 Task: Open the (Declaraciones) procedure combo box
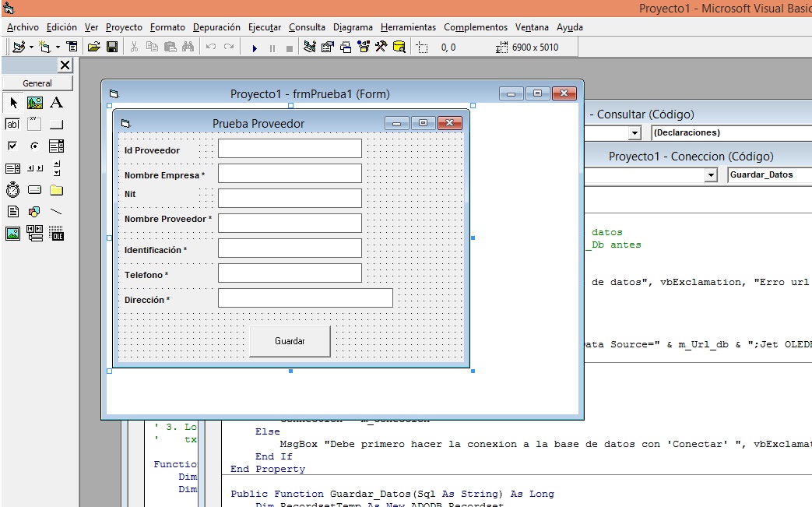730,133
